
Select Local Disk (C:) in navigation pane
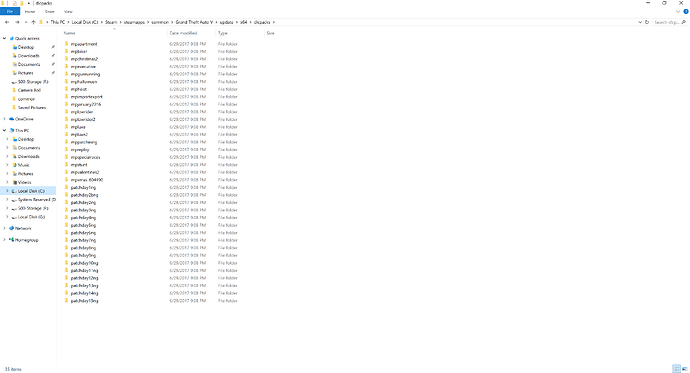pyautogui.click(x=31, y=191)
